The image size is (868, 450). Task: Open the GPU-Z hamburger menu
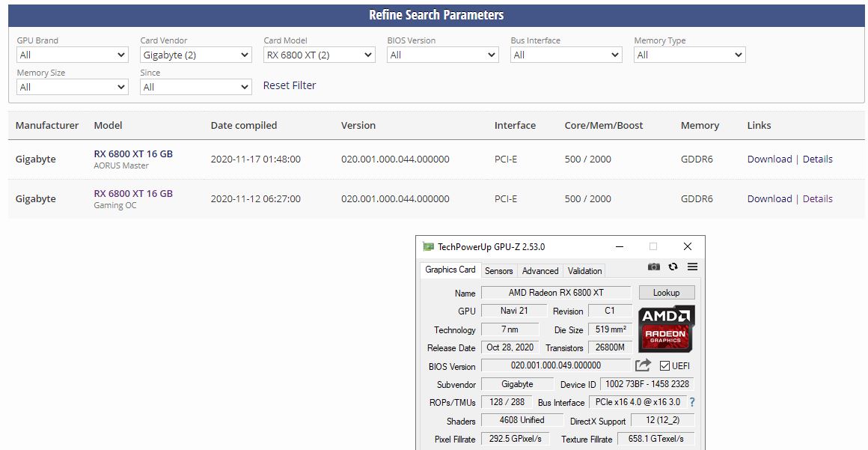point(692,267)
